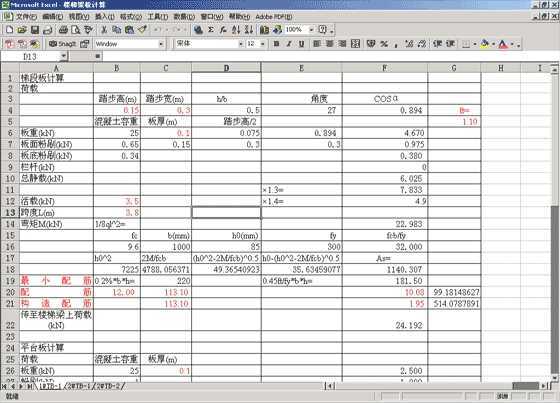Viewport: 560px width, 403px height.
Task: Apply the yellow fill color button
Action: pyautogui.click(x=485, y=44)
